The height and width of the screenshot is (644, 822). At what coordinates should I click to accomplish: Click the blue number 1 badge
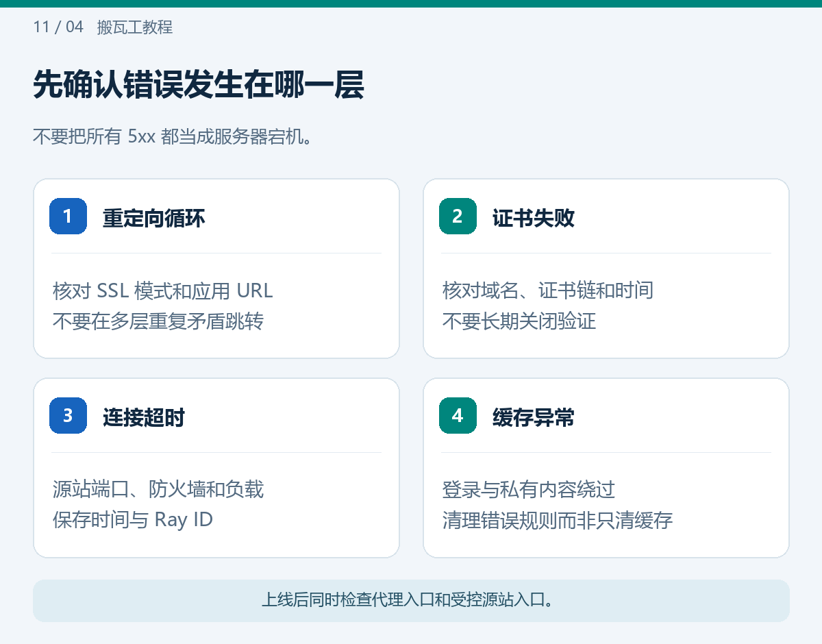click(68, 216)
